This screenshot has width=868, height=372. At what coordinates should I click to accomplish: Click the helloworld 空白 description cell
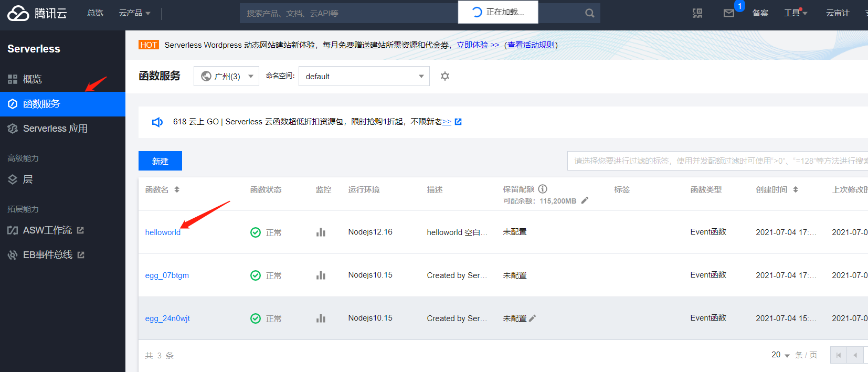[457, 232]
